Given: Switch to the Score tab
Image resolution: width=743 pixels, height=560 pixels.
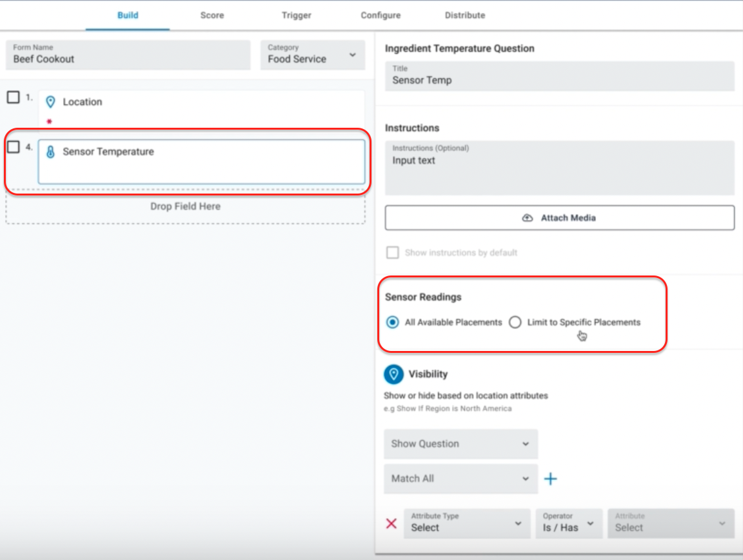Looking at the screenshot, I should coord(212,15).
